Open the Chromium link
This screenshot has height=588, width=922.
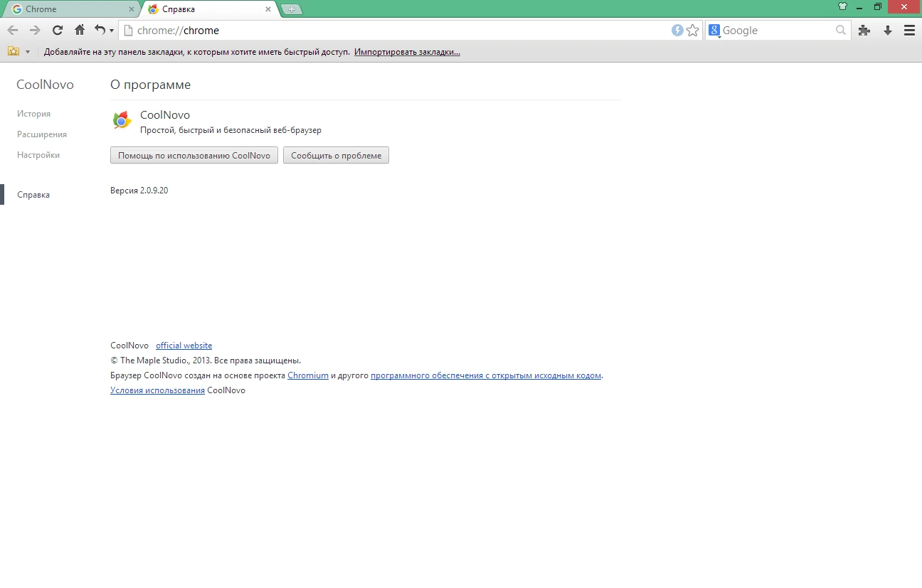point(308,375)
